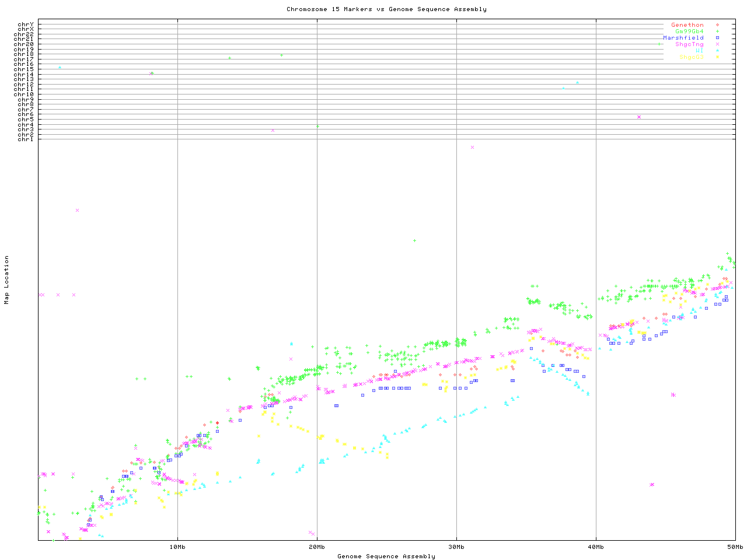Click the green Gm99Gb4 plus legend marker
The width and height of the screenshot is (747, 560).
tap(717, 32)
